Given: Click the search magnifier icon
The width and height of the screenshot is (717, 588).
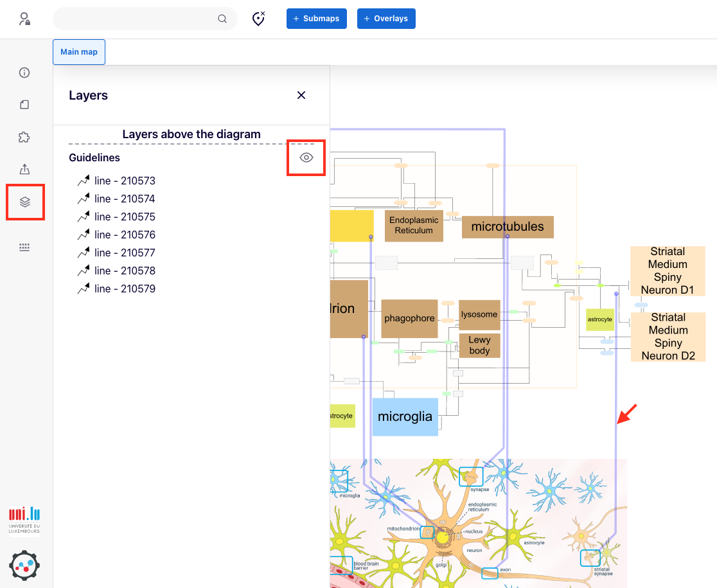Looking at the screenshot, I should coord(222,19).
